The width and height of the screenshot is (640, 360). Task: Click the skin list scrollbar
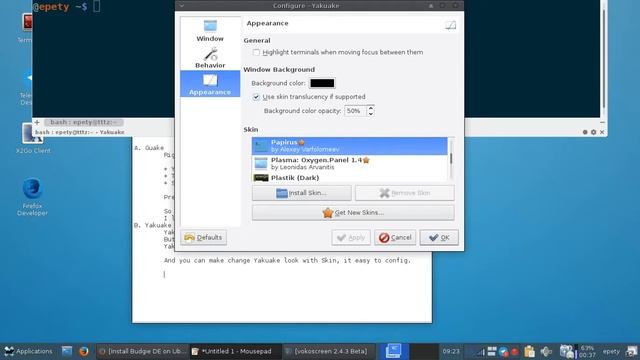tap(451, 159)
